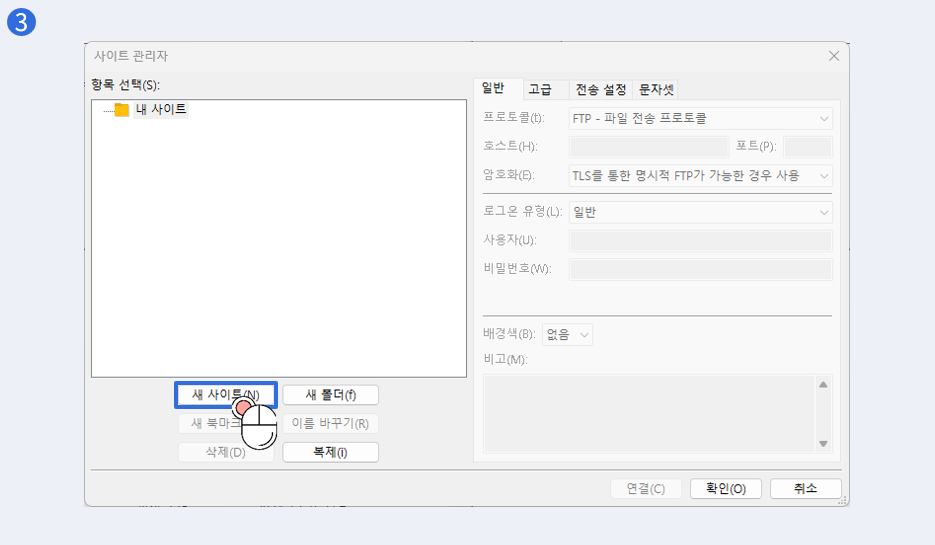Expand the 프로토콜 dropdown
The height and width of the screenshot is (545, 935).
(x=701, y=119)
